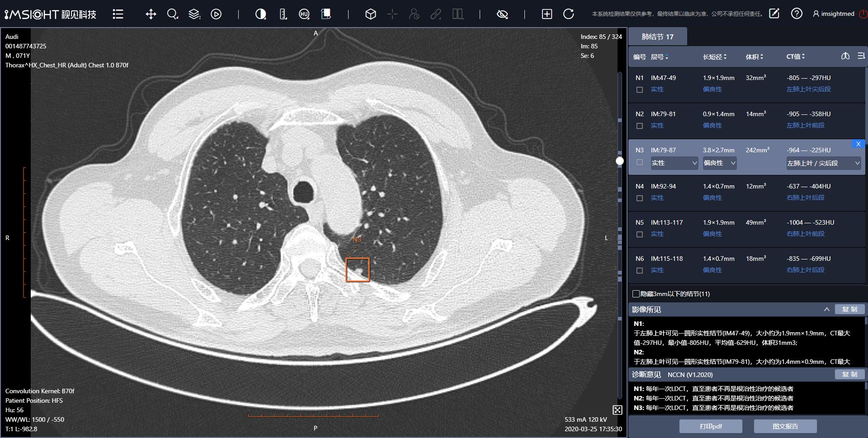Reset view with refresh icon
Viewport: 868px width, 438px height.
[x=569, y=14]
